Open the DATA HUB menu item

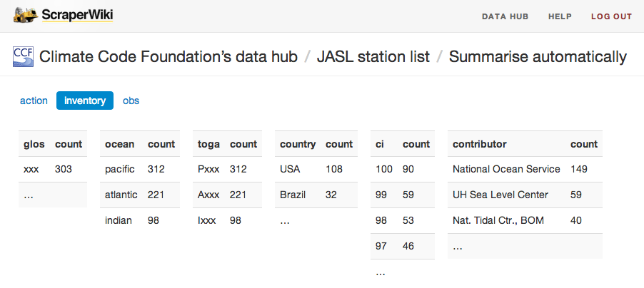click(505, 17)
